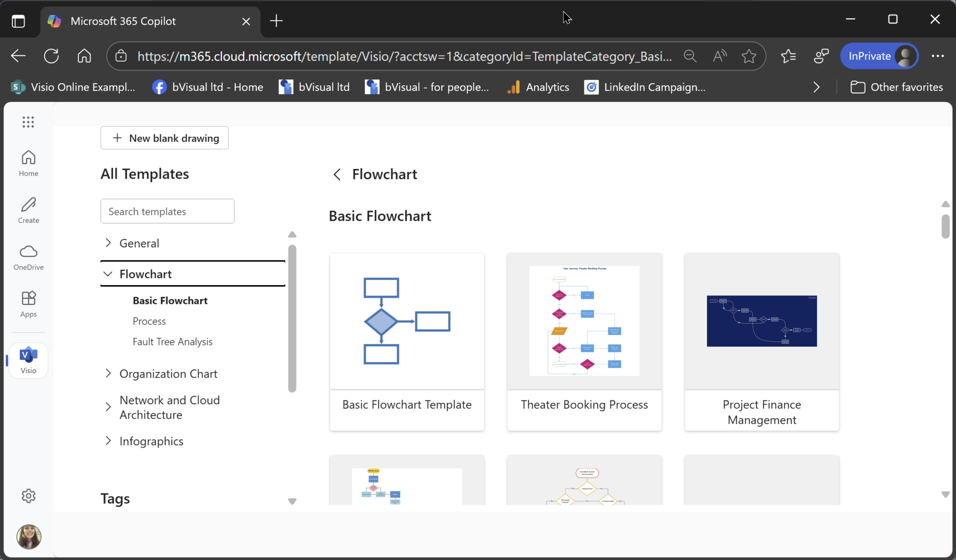Open the Microsoft 365 app launcher grid
The image size is (956, 560).
click(28, 122)
